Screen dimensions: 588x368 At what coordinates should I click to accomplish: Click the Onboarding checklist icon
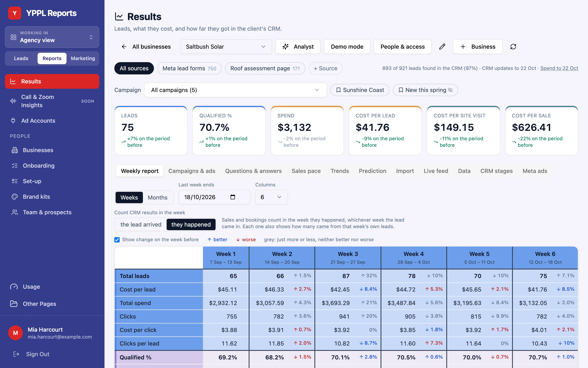click(15, 166)
